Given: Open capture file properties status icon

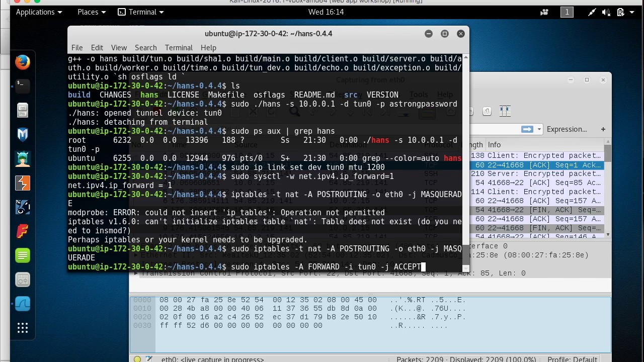Looking at the screenshot, I should 148,359.
